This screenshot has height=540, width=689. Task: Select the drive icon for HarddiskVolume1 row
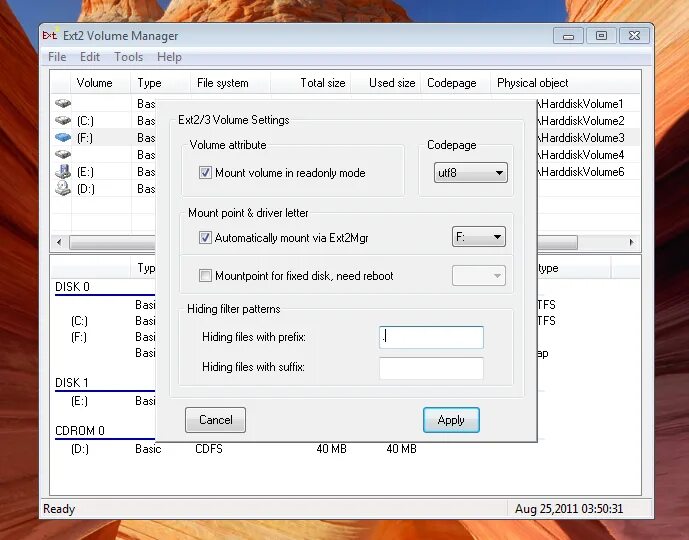click(x=63, y=103)
